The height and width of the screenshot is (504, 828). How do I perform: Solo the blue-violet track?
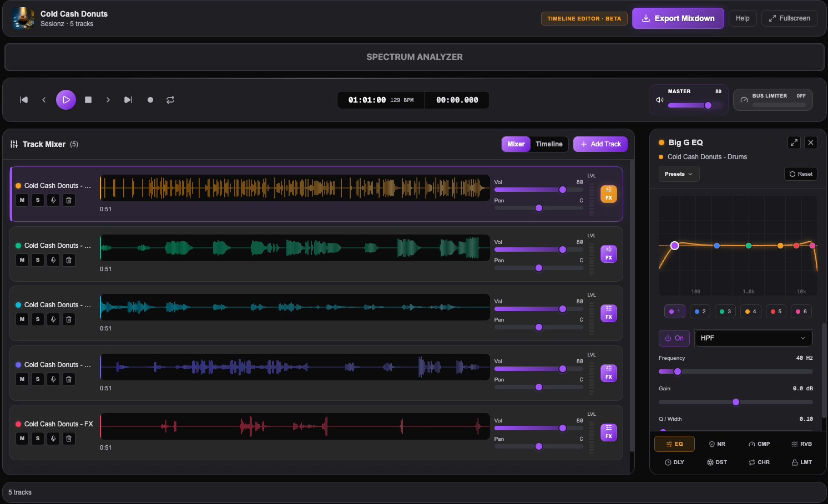tap(38, 379)
